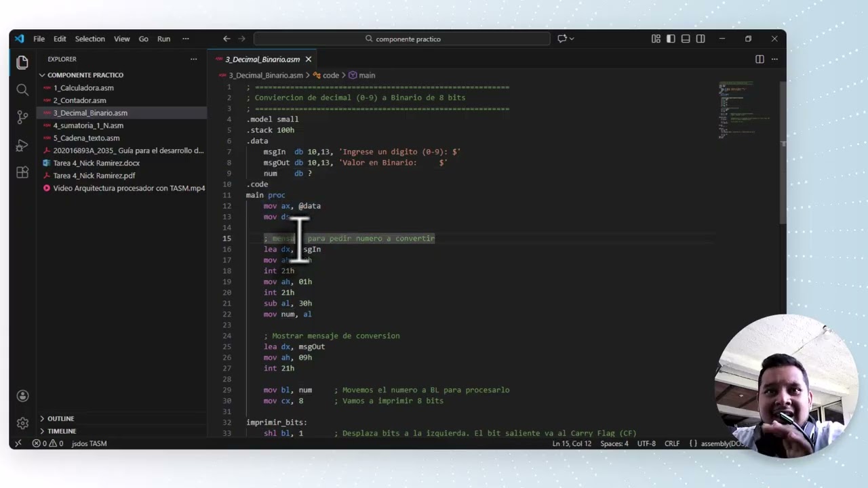Click breadcrumb 3_Decimal_Binario.asm
The height and width of the screenshot is (488, 868).
point(266,75)
